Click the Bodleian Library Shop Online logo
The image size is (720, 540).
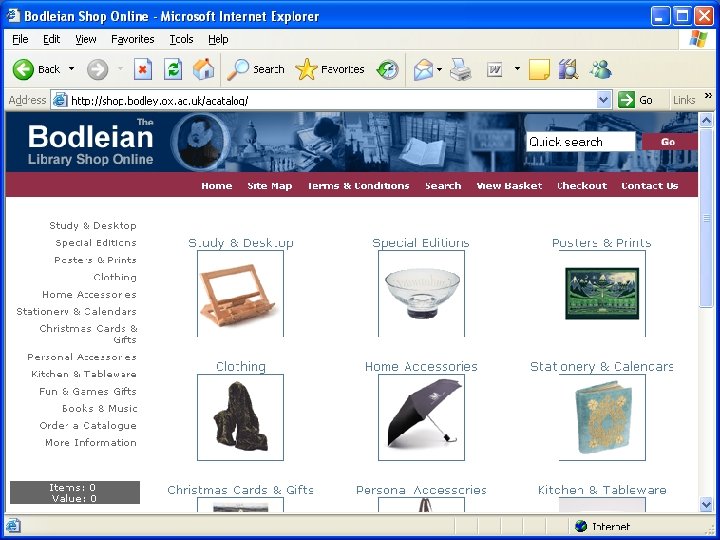pos(90,142)
